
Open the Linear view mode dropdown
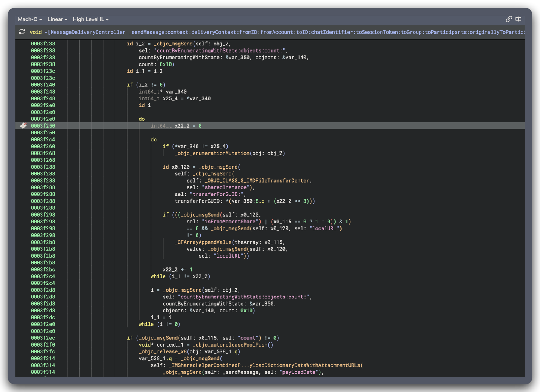point(58,19)
